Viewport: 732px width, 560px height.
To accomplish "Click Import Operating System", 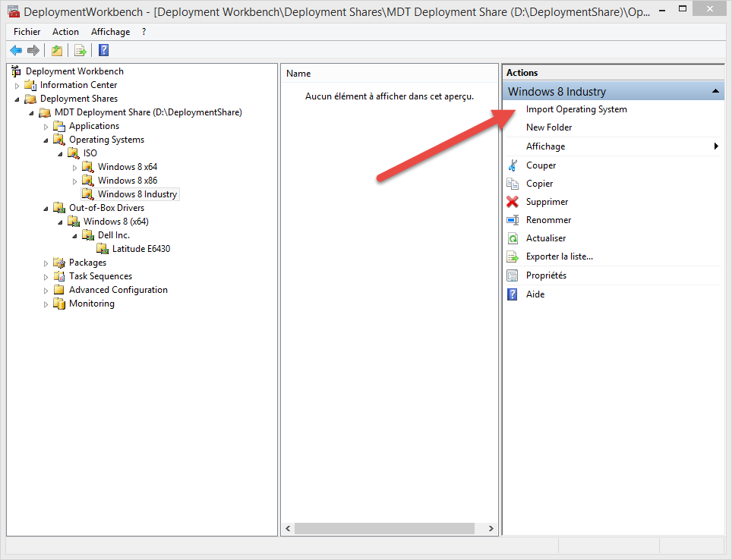I will 577,109.
